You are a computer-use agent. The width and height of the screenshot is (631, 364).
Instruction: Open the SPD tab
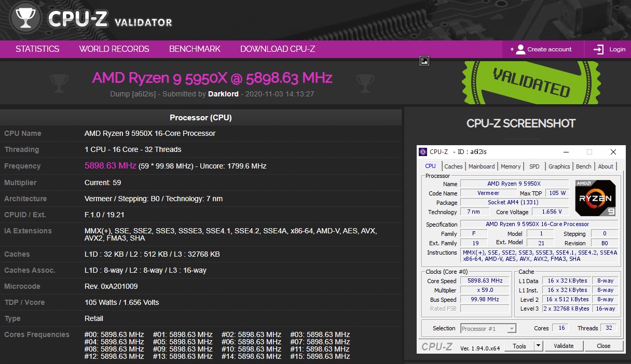tap(534, 166)
